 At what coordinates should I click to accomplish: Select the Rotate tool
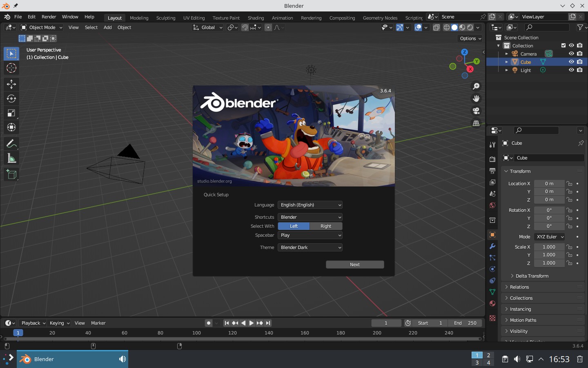(11, 99)
